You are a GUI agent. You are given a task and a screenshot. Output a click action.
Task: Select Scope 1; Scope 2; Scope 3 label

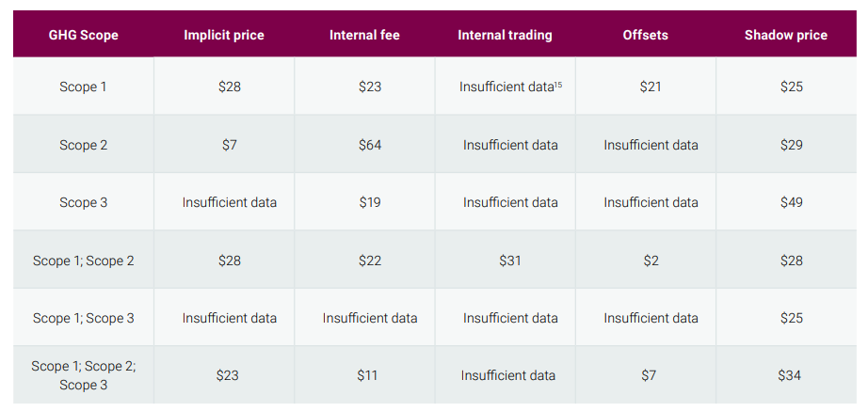pos(83,375)
